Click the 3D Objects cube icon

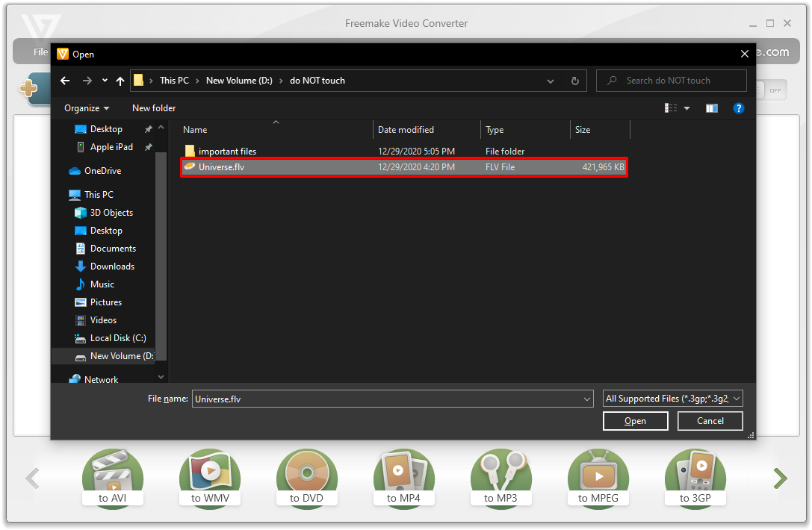pos(80,213)
